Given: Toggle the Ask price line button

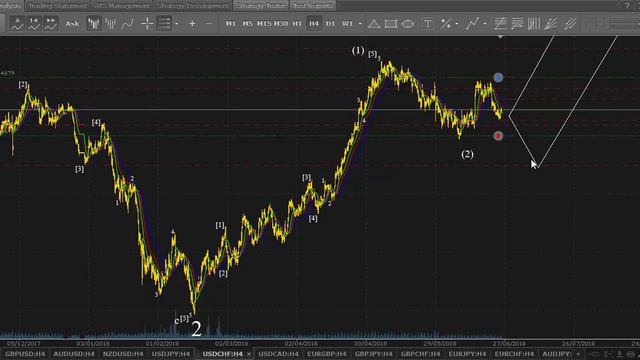Looking at the screenshot, I should tap(72, 24).
